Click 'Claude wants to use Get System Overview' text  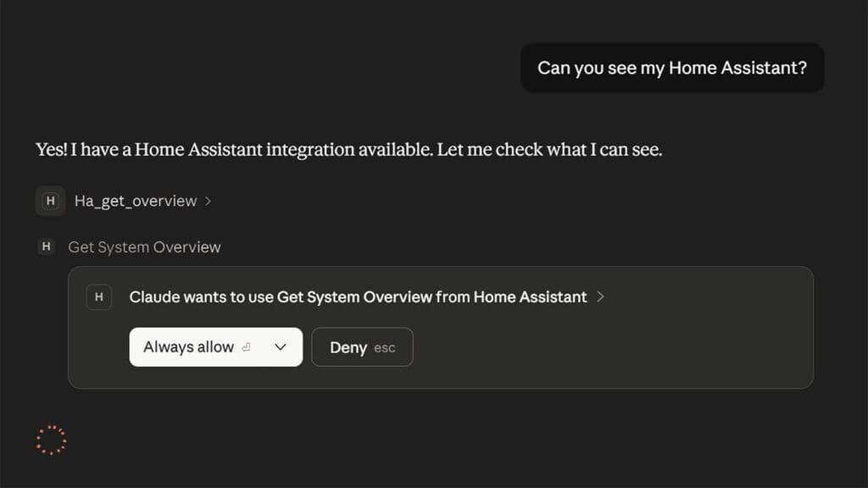click(x=358, y=297)
